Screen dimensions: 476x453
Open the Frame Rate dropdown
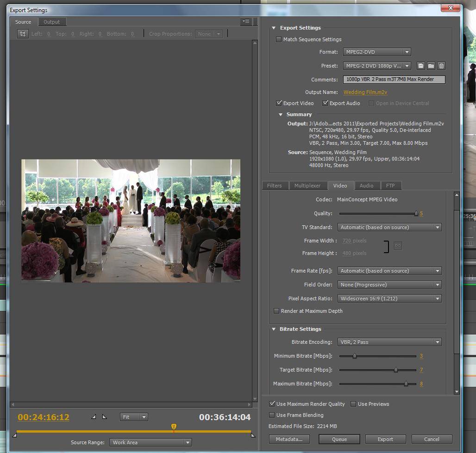(x=389, y=271)
